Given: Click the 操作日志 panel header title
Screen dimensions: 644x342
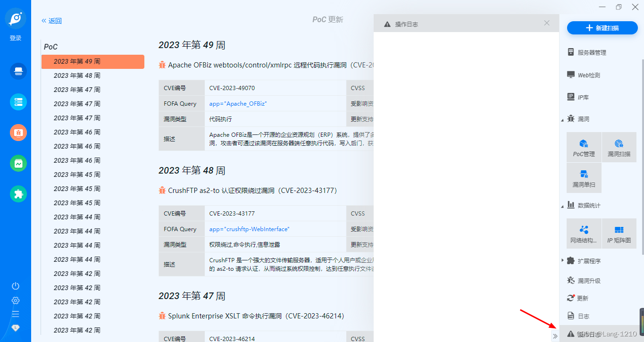Looking at the screenshot, I should pos(407,24).
